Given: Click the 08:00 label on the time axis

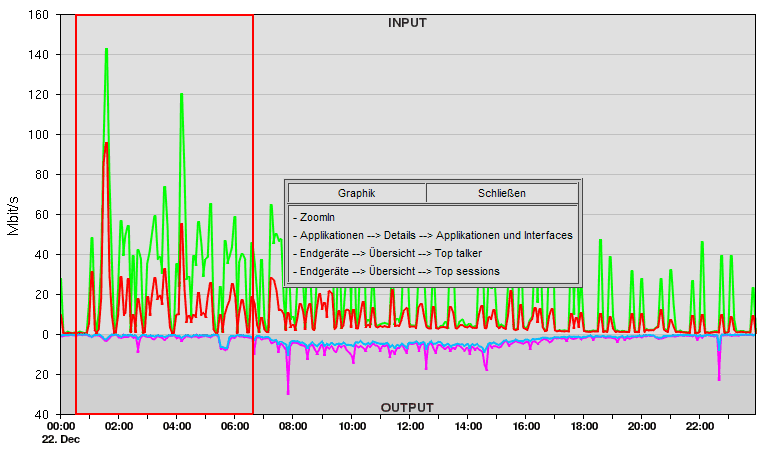Looking at the screenshot, I should [x=293, y=425].
